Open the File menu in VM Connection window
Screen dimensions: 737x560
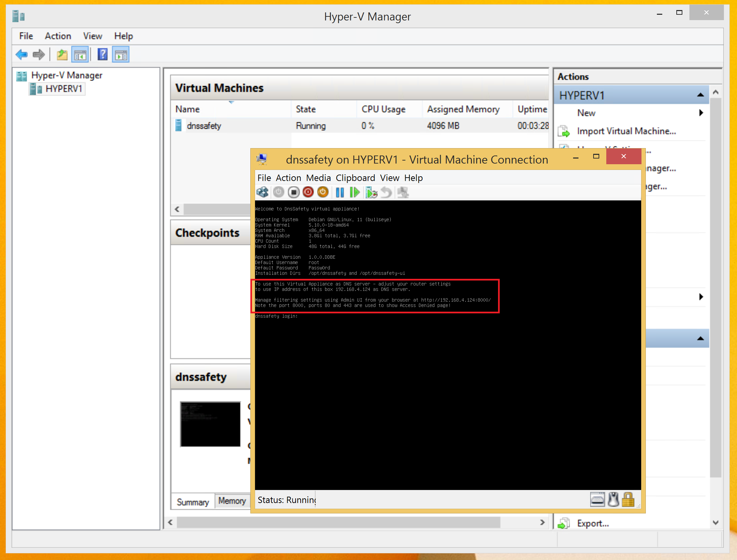264,178
